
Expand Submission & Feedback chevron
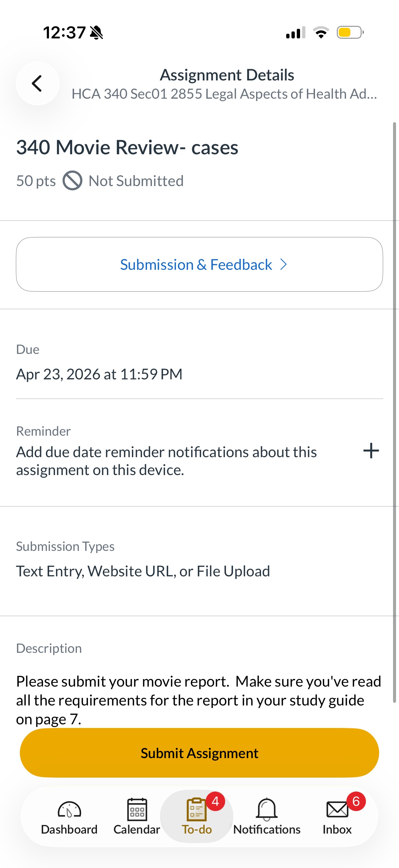click(284, 265)
